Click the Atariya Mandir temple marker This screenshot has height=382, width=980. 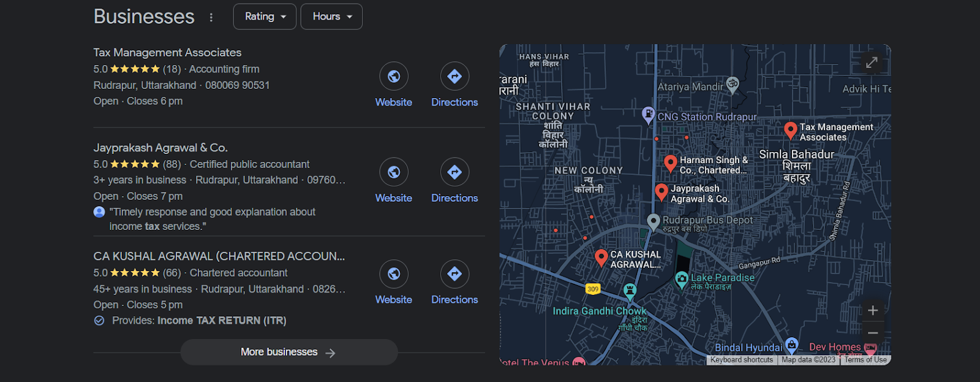click(x=733, y=84)
